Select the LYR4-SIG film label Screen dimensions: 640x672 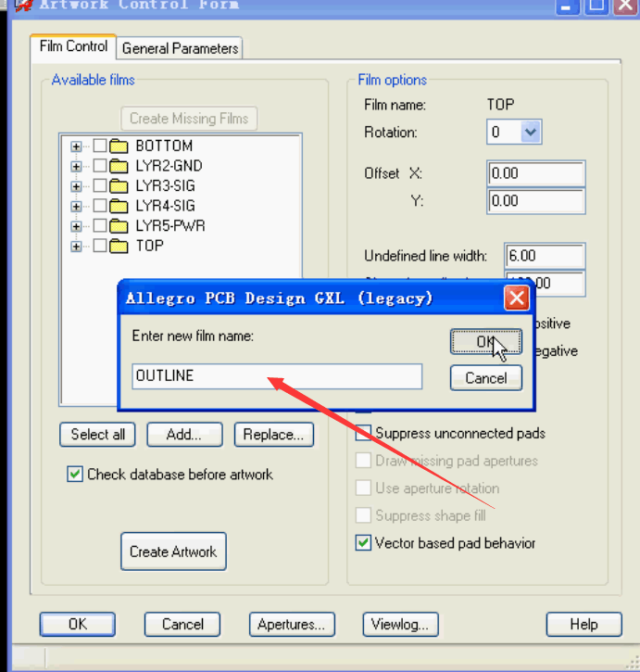[x=166, y=205]
